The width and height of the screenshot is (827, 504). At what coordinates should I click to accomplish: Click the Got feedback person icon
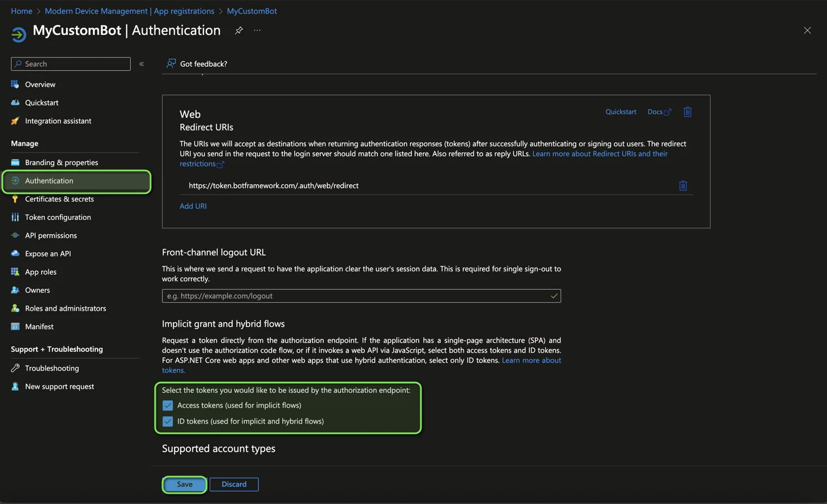click(171, 63)
